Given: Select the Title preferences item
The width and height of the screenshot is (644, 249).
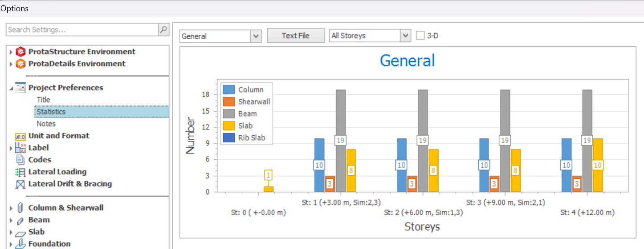Looking at the screenshot, I should pos(43,100).
